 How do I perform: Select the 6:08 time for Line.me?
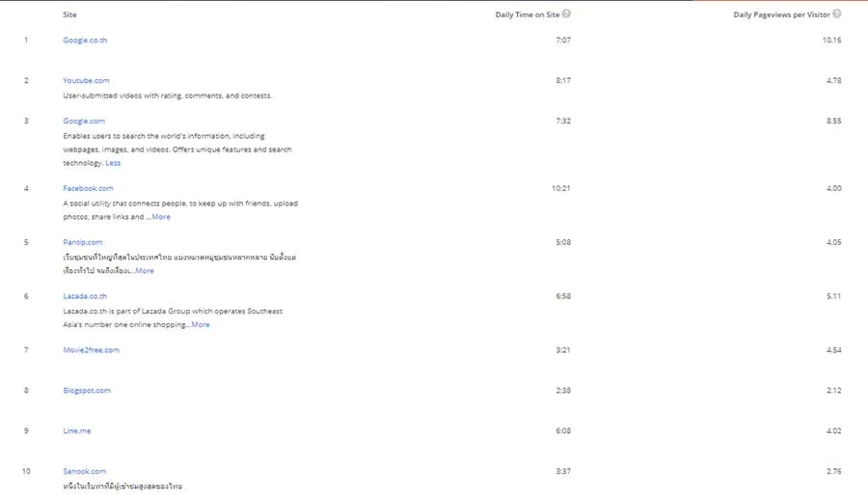(563, 431)
